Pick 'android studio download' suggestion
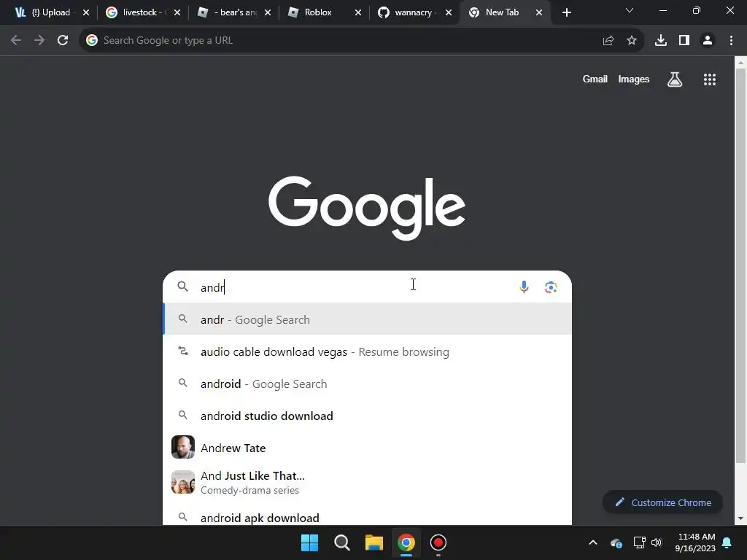 coord(368,416)
